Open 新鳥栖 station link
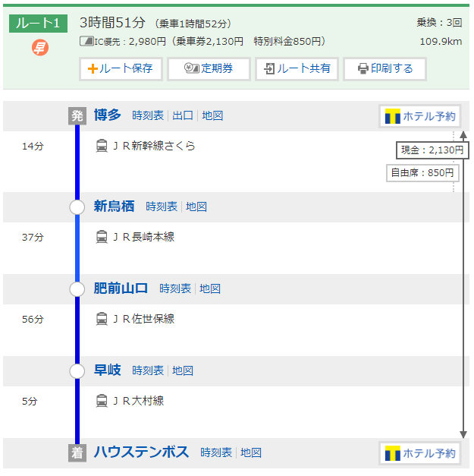Viewport: 474px width, 476px height. [114, 206]
